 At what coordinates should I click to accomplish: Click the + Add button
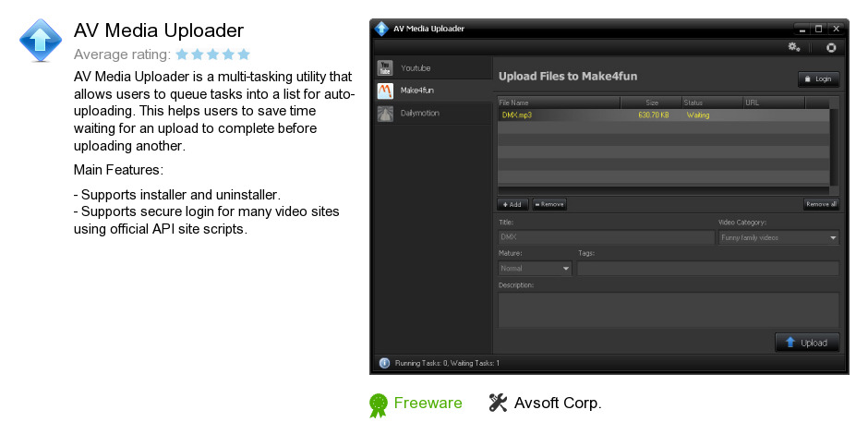(512, 204)
